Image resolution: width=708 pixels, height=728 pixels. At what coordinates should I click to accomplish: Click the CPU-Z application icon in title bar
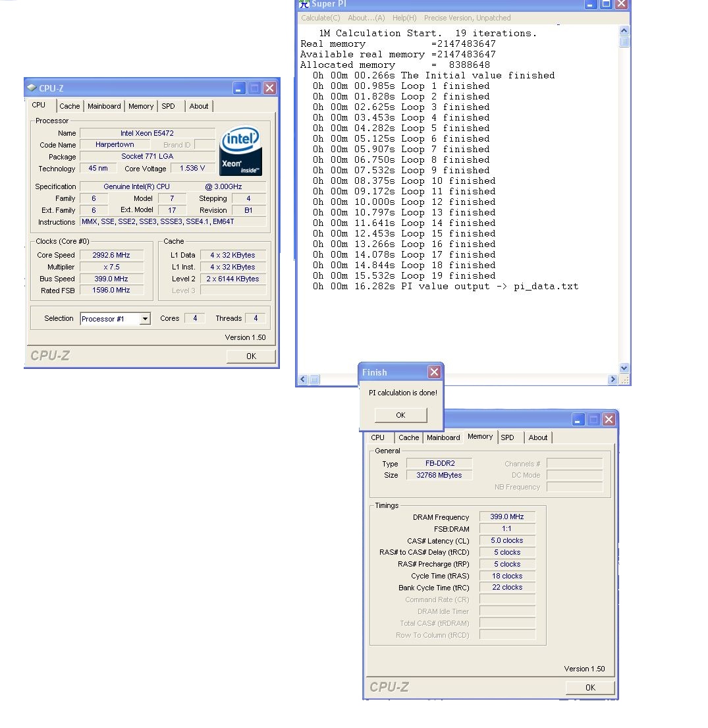click(32, 88)
